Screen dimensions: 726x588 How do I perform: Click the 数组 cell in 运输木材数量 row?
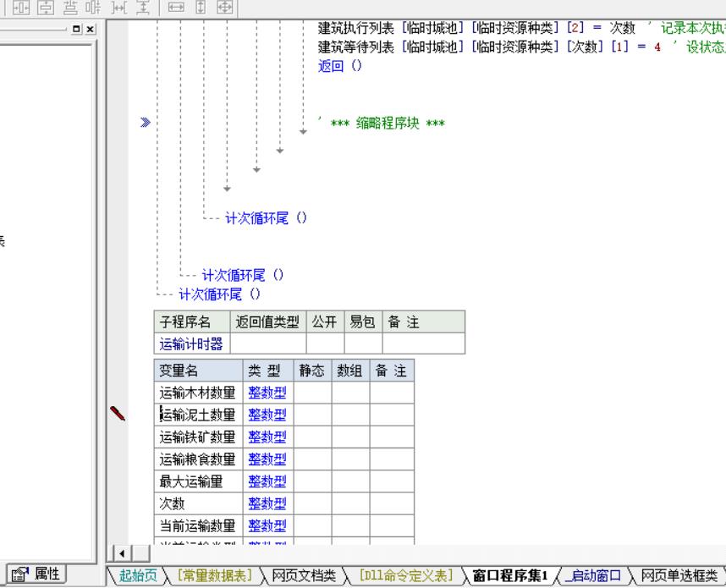(350, 393)
